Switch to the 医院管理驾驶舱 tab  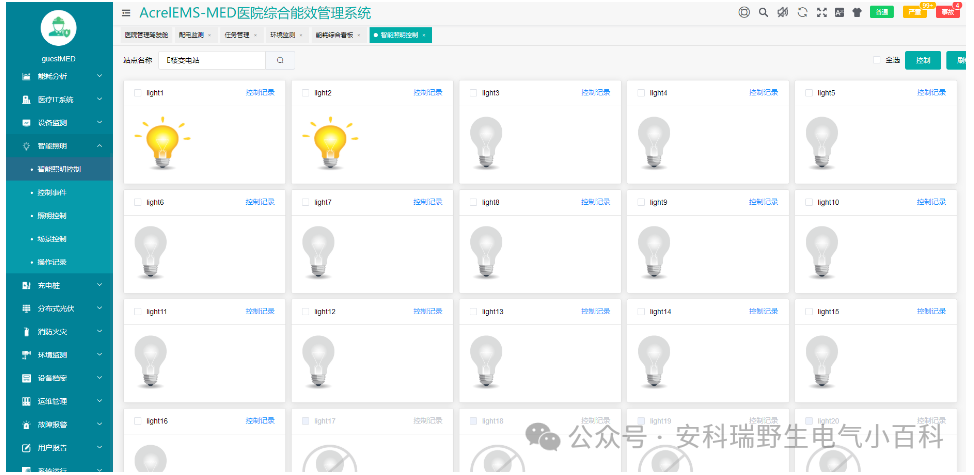click(147, 35)
